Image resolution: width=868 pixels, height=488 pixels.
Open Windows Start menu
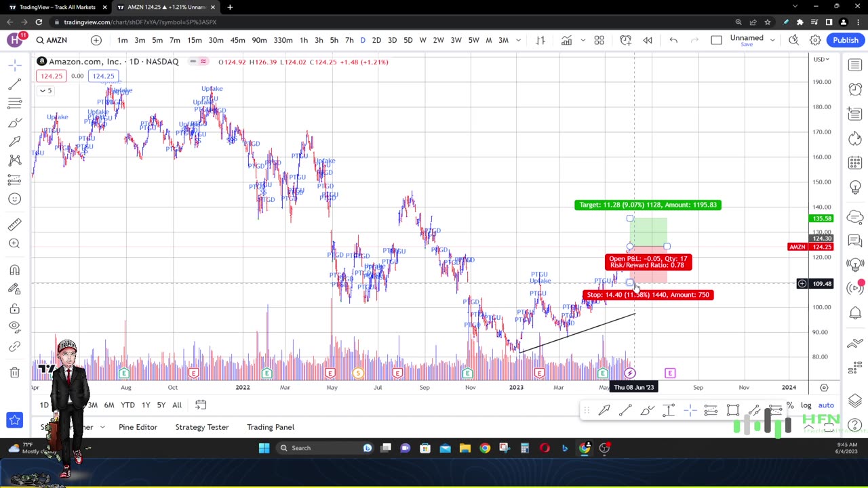[x=264, y=447]
